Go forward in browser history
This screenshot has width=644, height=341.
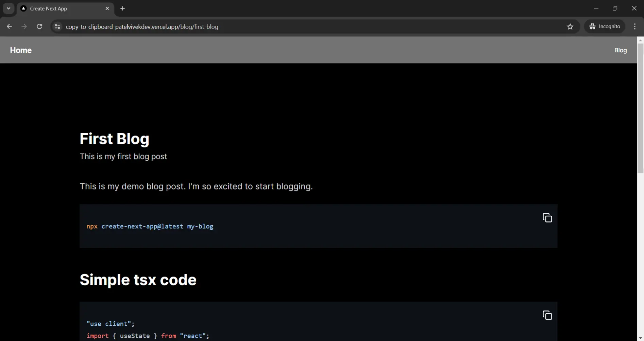24,26
